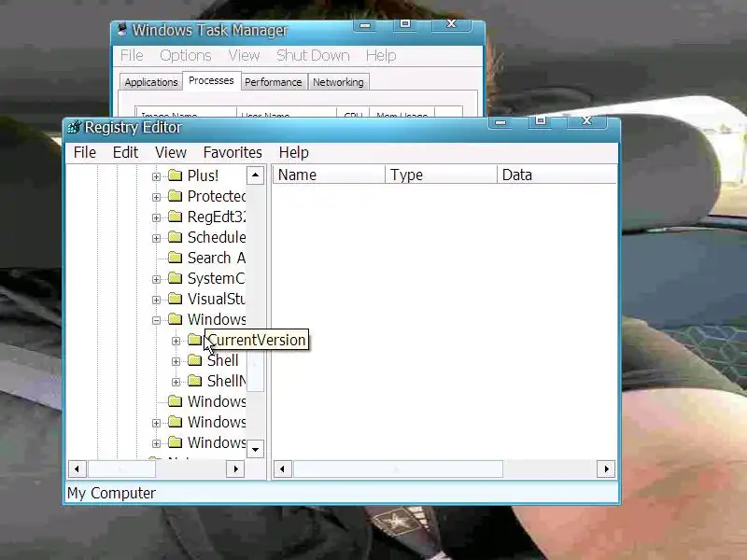
Task: Click the Task Manager title bar icon
Action: point(122,30)
